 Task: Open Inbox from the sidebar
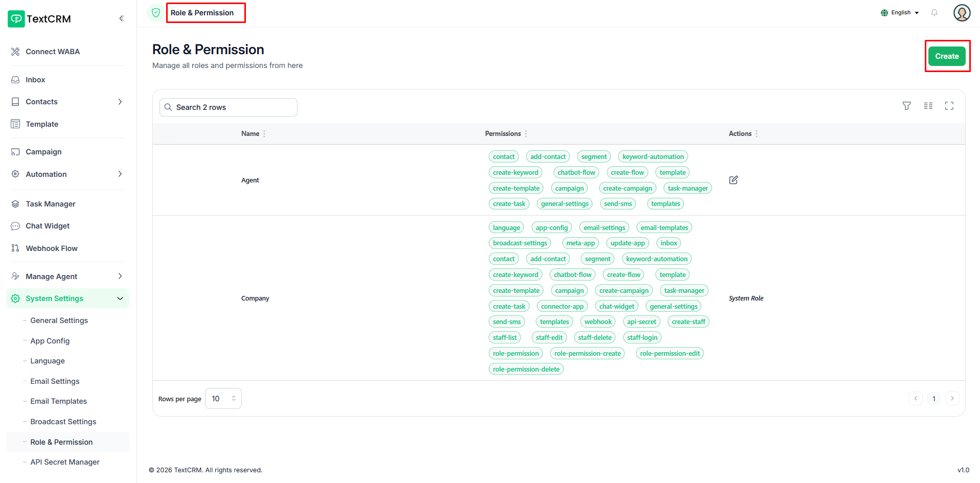click(x=35, y=80)
